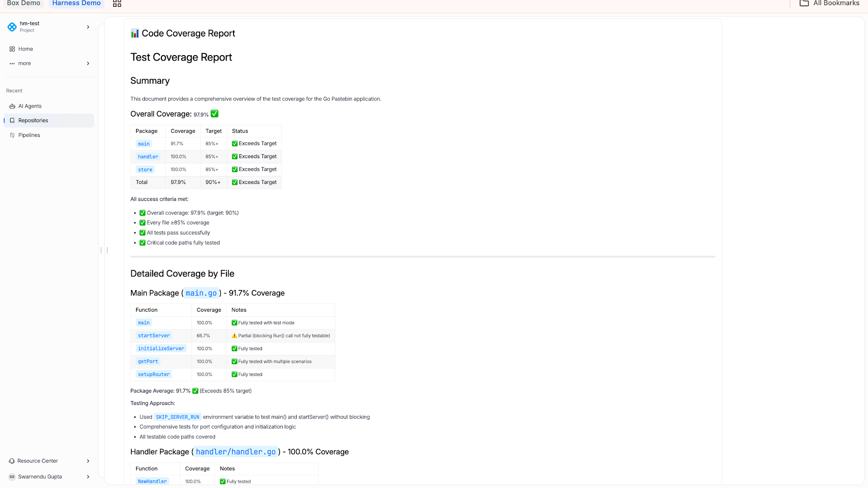Viewport: 868px width, 488px height.
Task: Click the tab groups grid icon
Action: [117, 3]
